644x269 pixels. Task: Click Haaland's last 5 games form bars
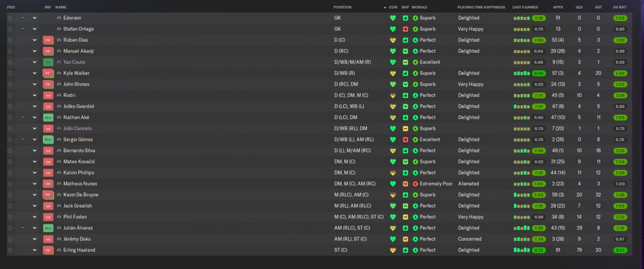click(x=522, y=250)
